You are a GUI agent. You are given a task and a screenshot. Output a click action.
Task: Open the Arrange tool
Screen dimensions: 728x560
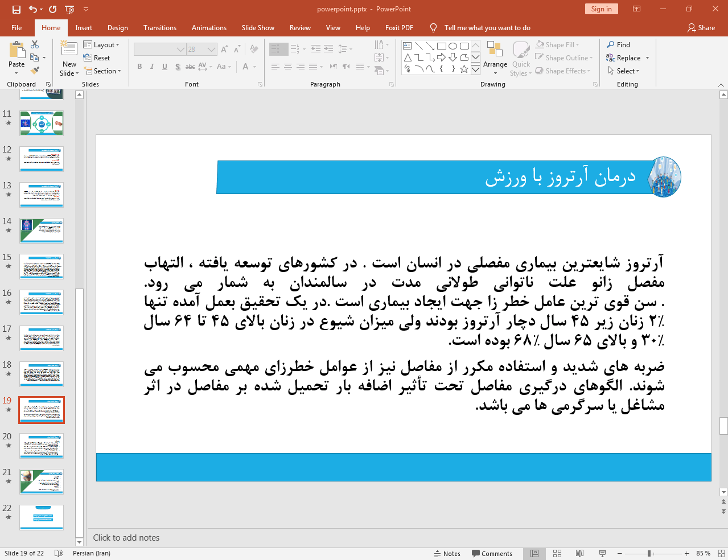tap(495, 58)
